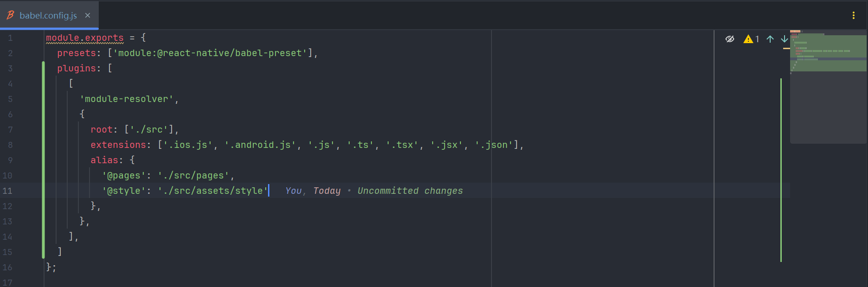The image size is (868, 287).
Task: Click the Babel file icon in tab
Action: point(10,15)
